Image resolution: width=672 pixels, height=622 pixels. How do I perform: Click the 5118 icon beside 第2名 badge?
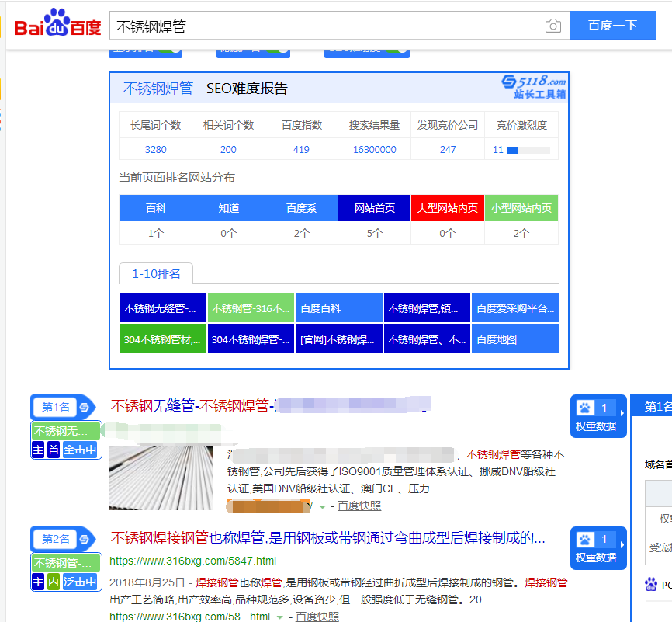click(85, 539)
